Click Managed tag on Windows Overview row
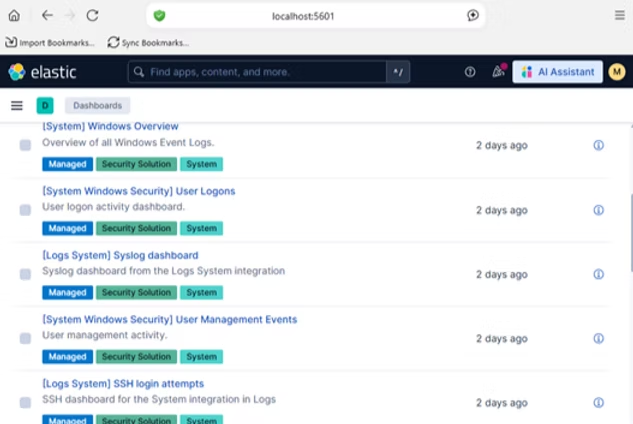The image size is (633, 424). coord(67,164)
